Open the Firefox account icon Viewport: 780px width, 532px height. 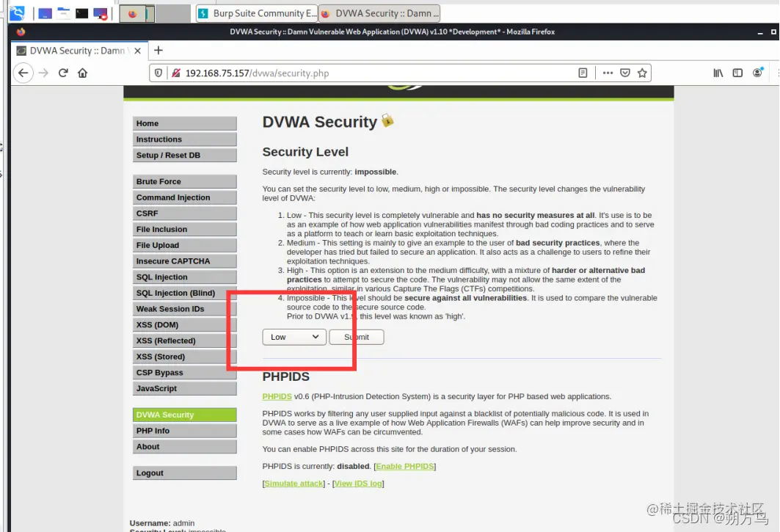pos(757,73)
